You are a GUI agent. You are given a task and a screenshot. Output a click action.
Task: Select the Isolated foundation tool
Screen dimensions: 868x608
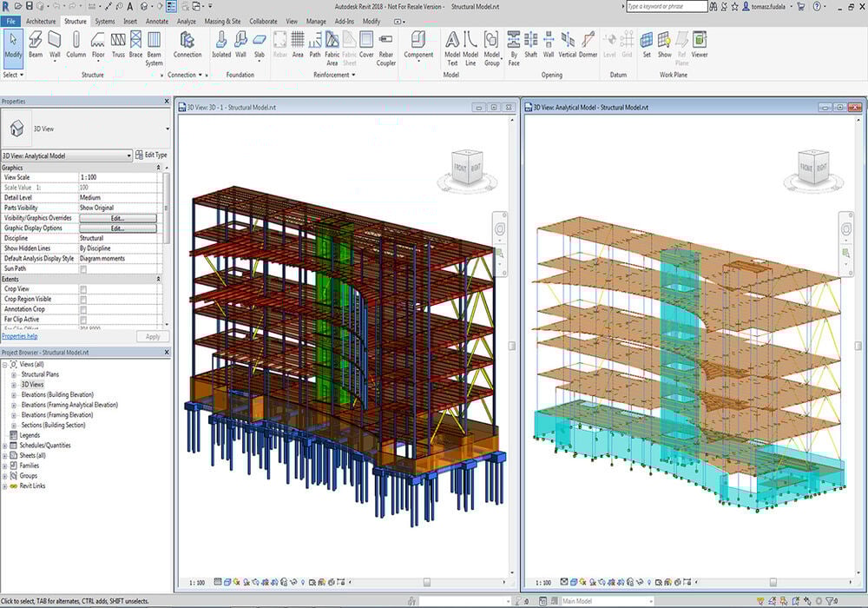click(220, 41)
